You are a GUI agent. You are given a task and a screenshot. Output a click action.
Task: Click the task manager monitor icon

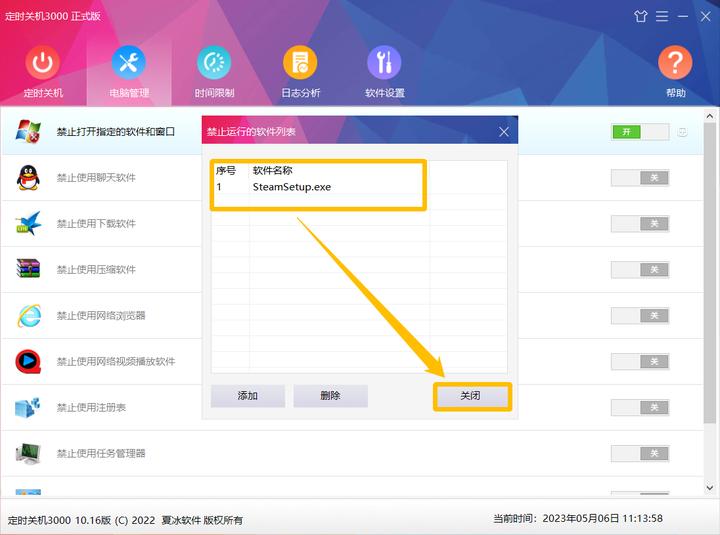coord(28,454)
